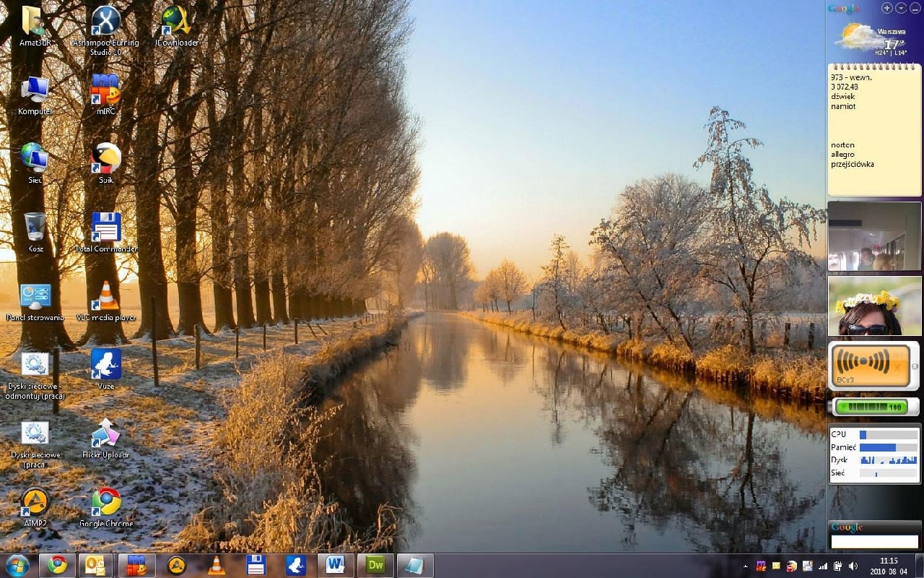Launch mIRC from the desktop
This screenshot has height=578, width=924.
coord(106,90)
